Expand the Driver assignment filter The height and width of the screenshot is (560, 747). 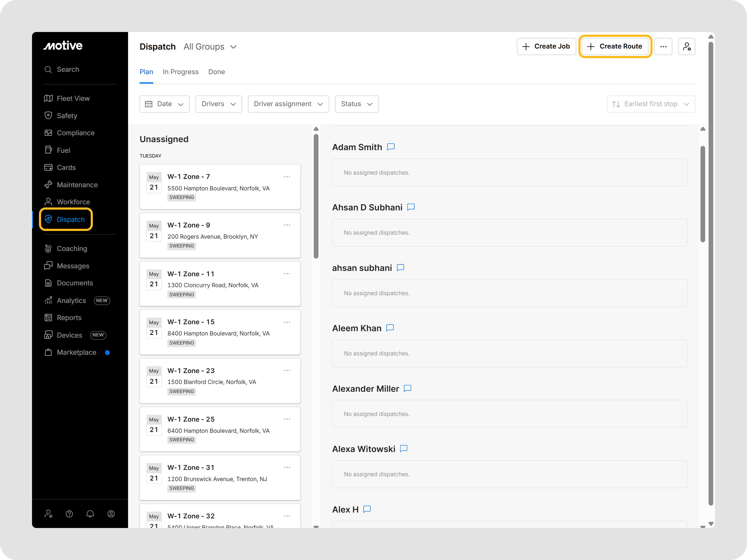(x=288, y=104)
